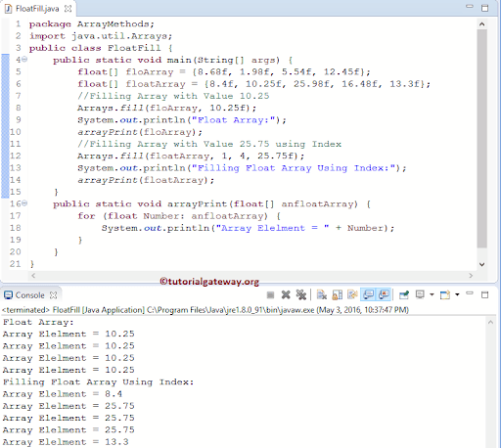Click the Terminate console button

point(270,295)
